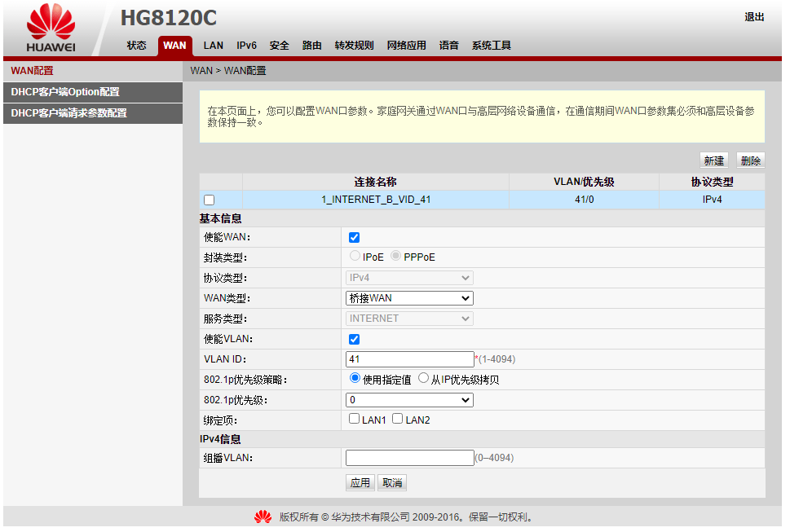Open the 服务类型 INTERNET dropdown

(x=409, y=319)
